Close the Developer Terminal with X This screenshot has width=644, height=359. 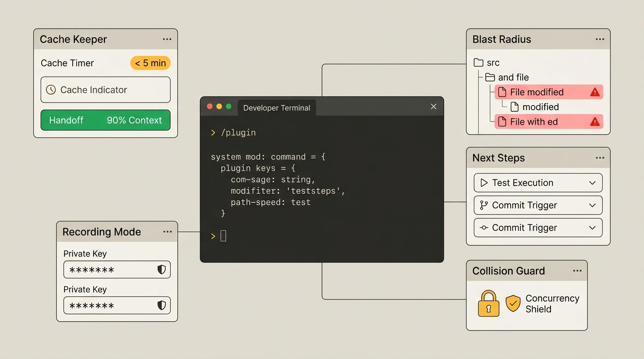(x=433, y=107)
